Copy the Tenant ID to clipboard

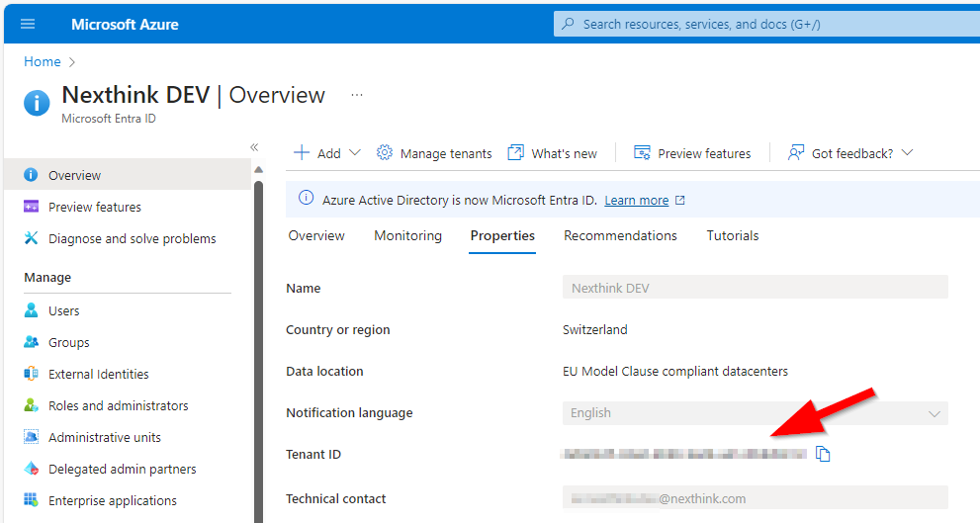pos(823,455)
